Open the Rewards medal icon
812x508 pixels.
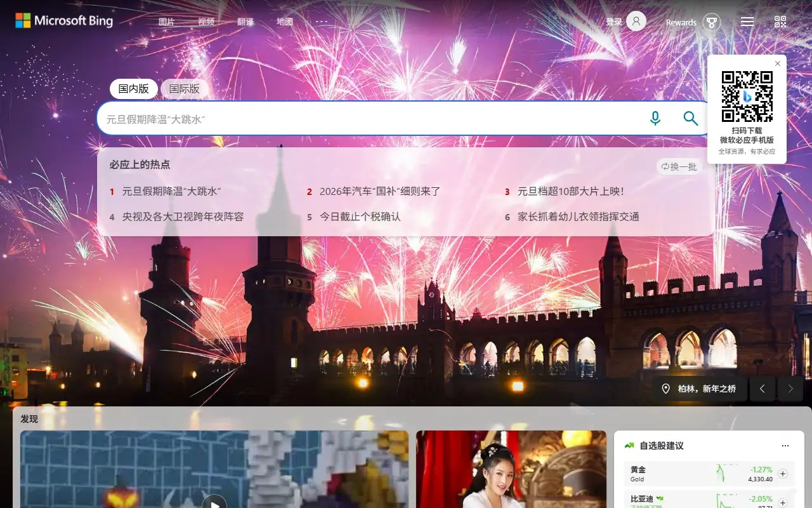coord(713,22)
